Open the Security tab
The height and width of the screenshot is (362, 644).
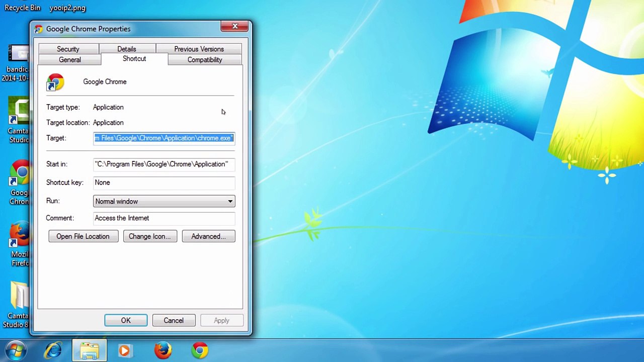tap(68, 49)
